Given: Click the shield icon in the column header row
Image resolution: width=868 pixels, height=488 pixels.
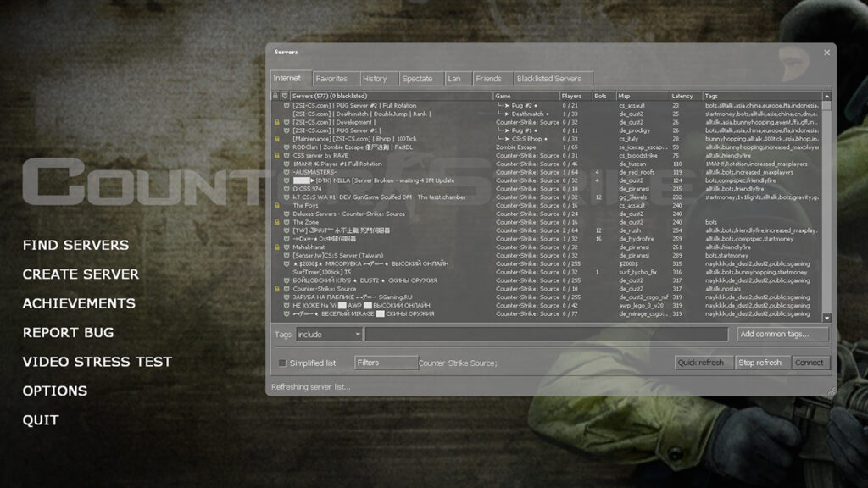Looking at the screenshot, I should (284, 95).
